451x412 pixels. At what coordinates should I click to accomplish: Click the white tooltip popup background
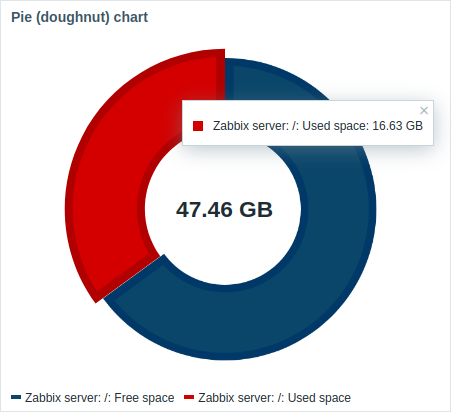(x=307, y=138)
